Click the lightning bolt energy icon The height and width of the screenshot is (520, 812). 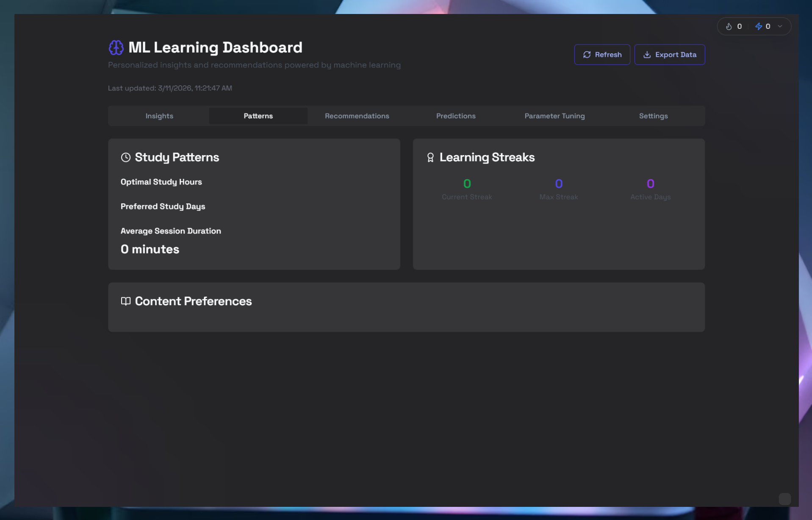tap(758, 26)
